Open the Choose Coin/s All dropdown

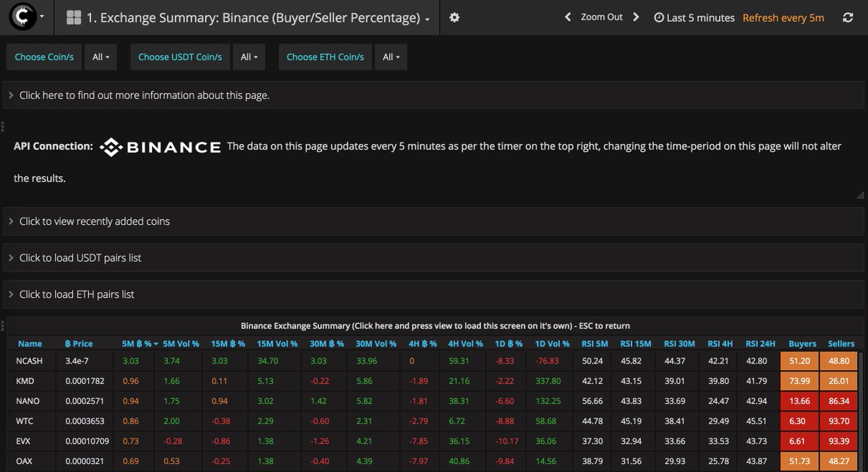click(x=101, y=57)
